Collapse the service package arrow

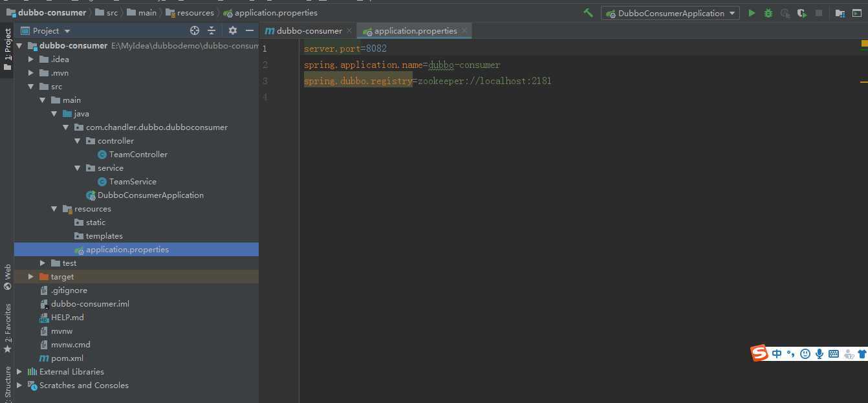[x=78, y=168]
